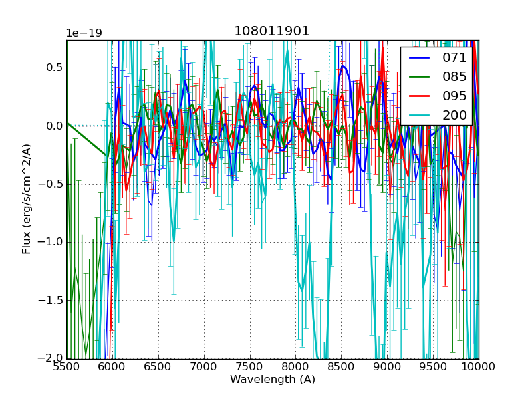The width and height of the screenshot is (532, 399).
Task: Click the 6500 x-axis tick label
Action: (x=158, y=366)
